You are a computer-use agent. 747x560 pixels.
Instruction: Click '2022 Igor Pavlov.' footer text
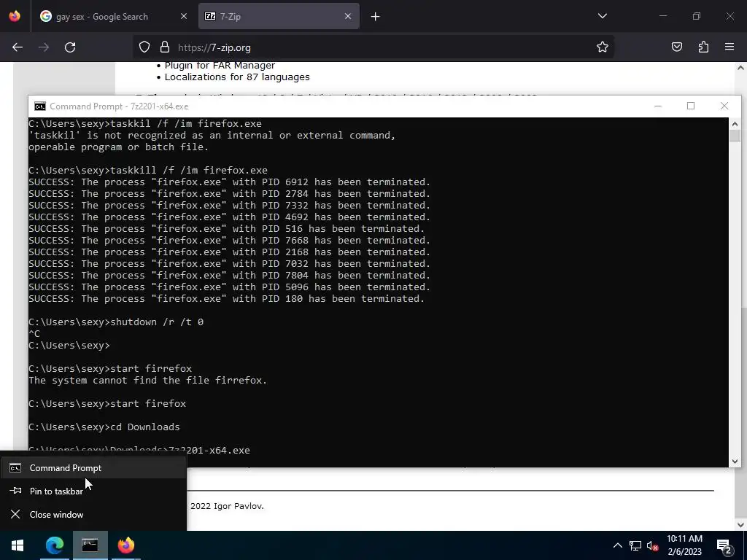tap(228, 506)
